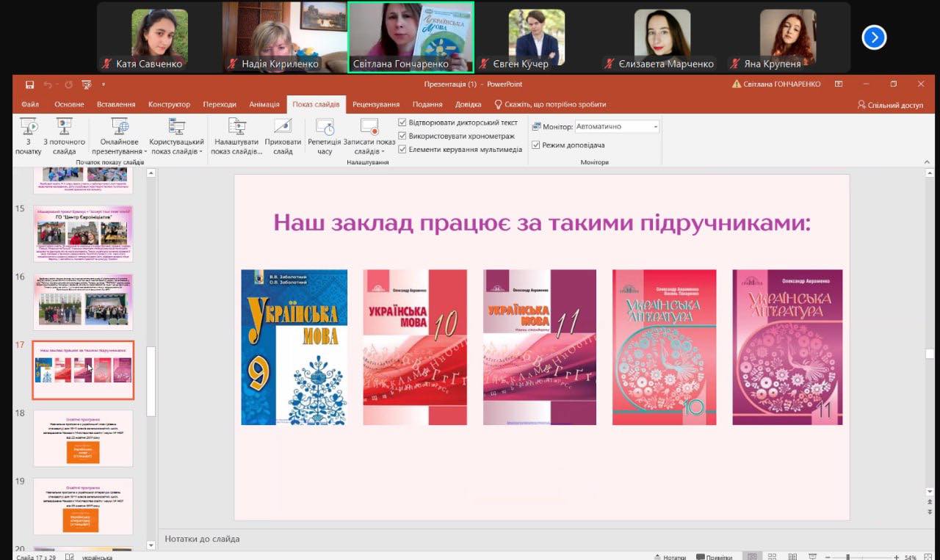Select the «Українська мова 9» textbook image

294,347
